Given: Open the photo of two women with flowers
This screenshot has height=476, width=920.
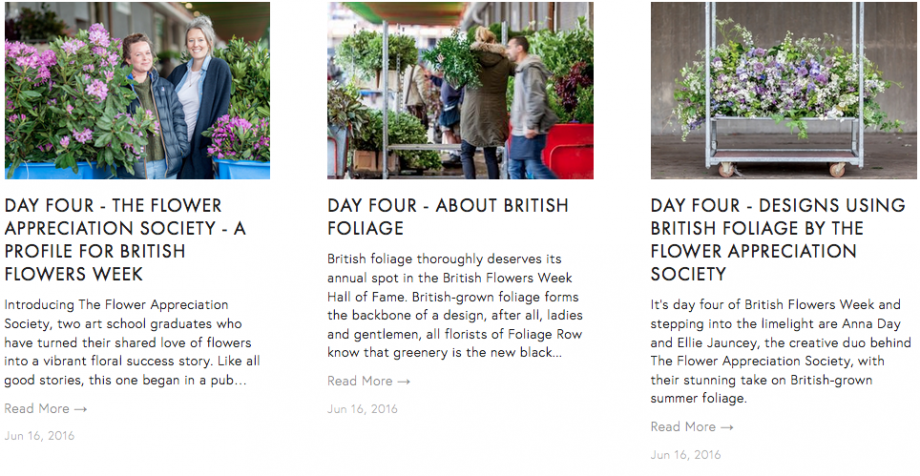Looking at the screenshot, I should [x=137, y=91].
